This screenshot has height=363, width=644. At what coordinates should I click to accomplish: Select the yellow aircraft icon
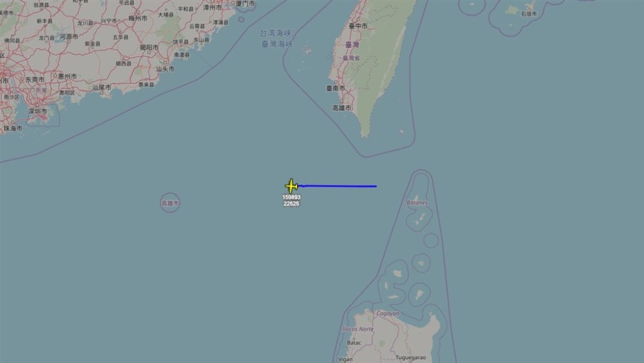click(291, 186)
